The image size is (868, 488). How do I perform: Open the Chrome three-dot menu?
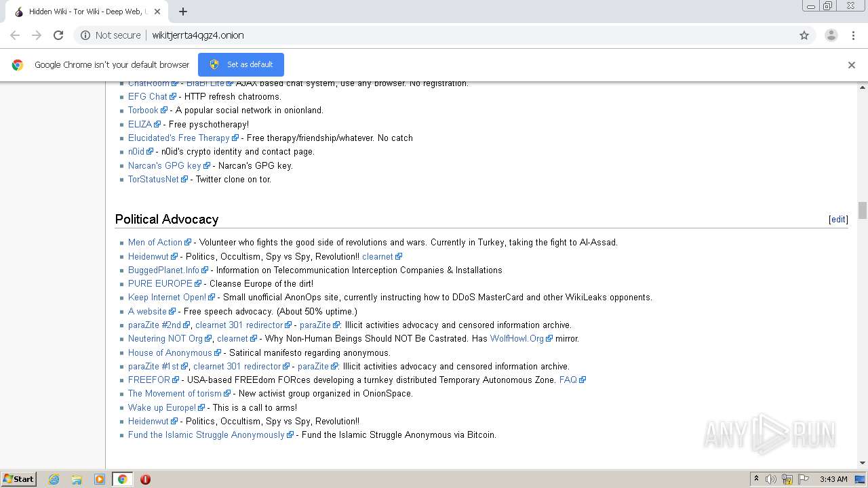point(853,35)
